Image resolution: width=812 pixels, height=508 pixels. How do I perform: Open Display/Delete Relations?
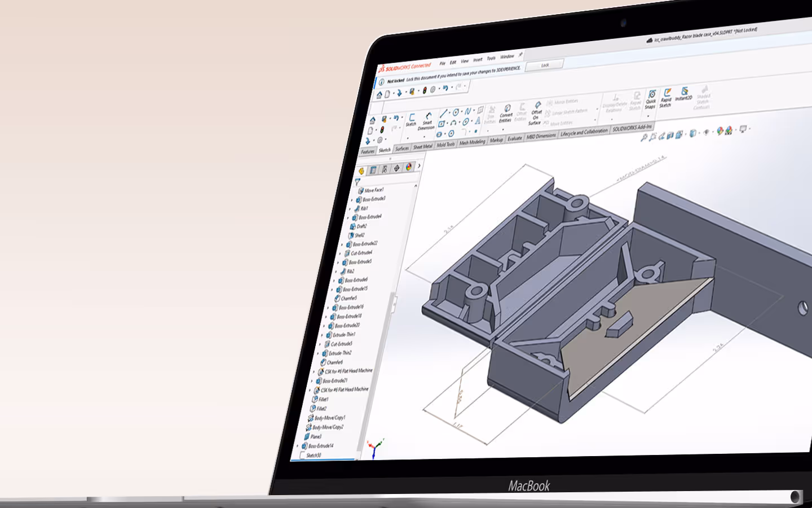[x=615, y=103]
